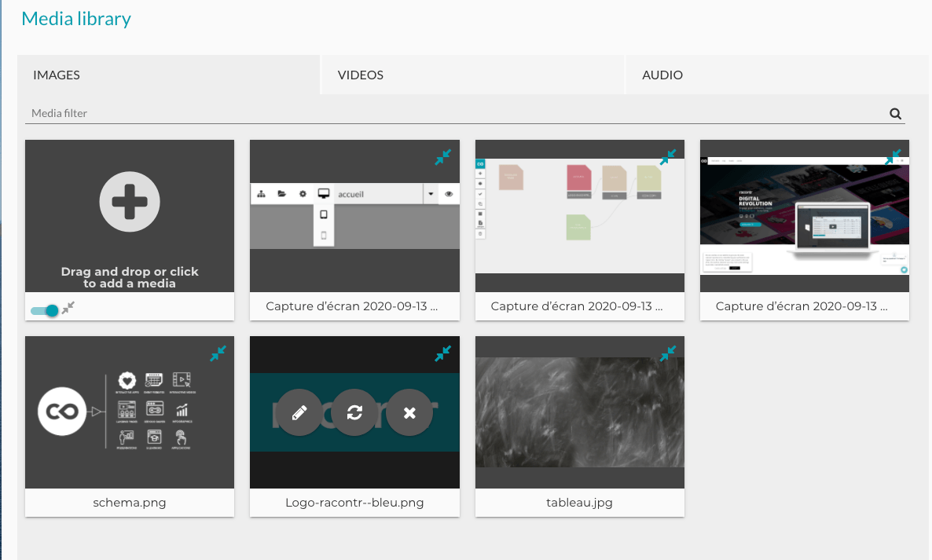Click the refresh replace icon on Logo-racontr--bleu.png
The image size is (932, 560).
354,412
